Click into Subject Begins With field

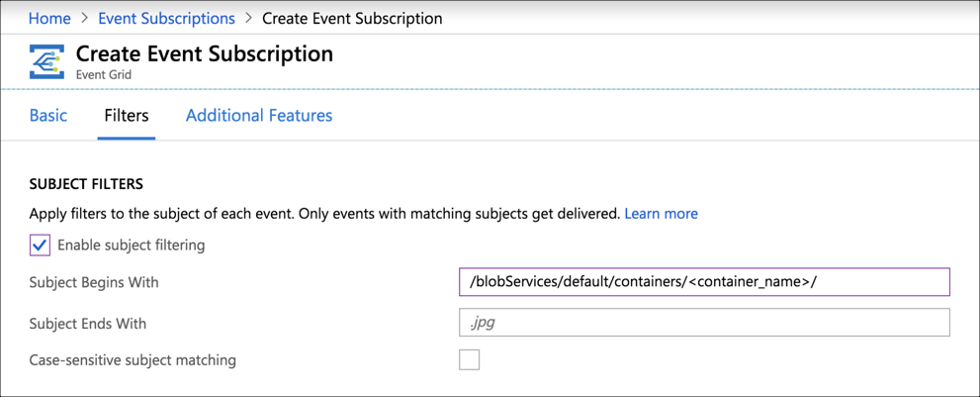point(704,282)
